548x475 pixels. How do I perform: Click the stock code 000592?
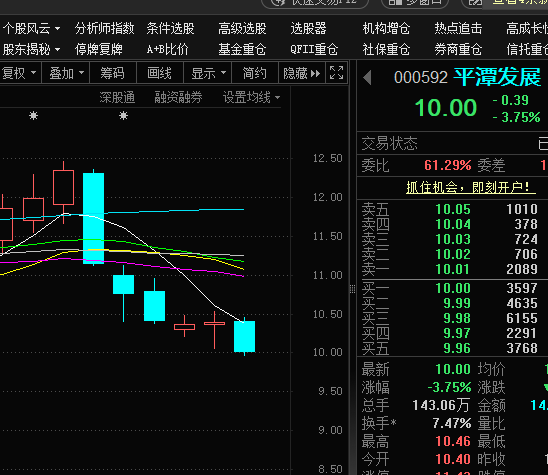pyautogui.click(x=420, y=78)
